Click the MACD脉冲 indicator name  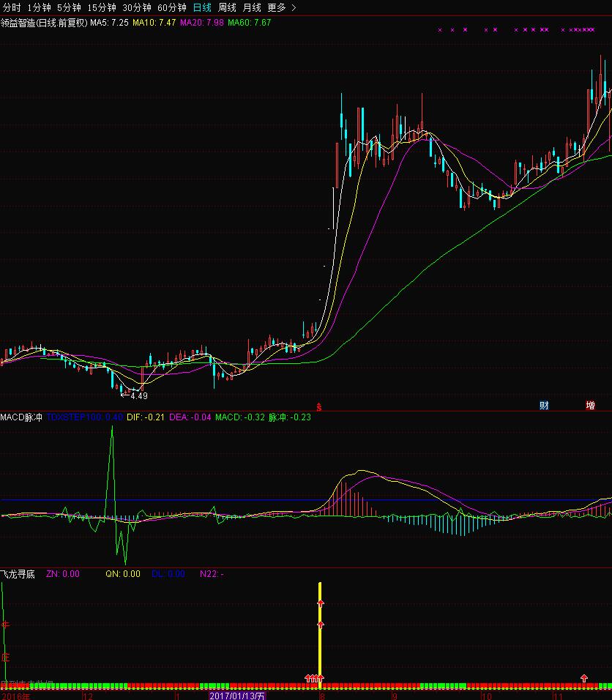point(21,417)
